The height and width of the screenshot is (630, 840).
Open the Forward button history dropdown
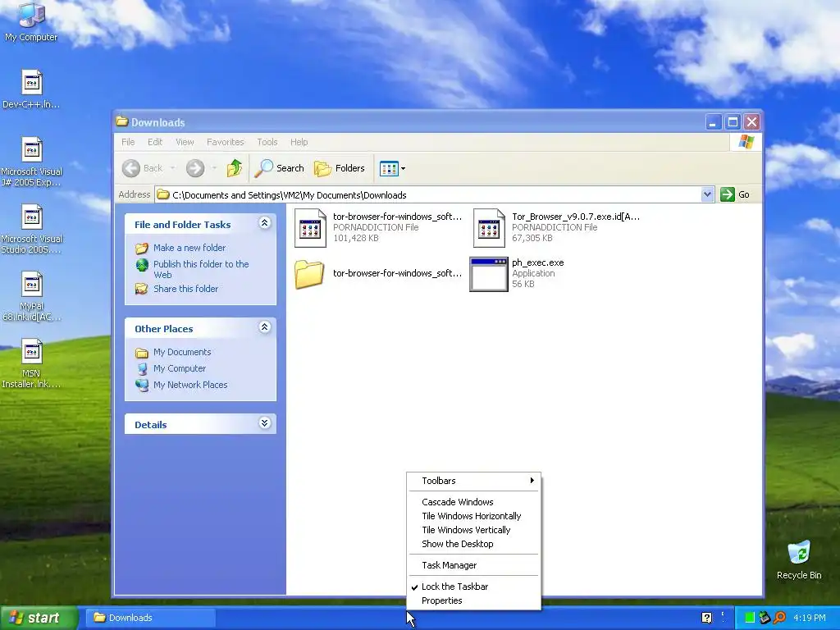pos(214,168)
